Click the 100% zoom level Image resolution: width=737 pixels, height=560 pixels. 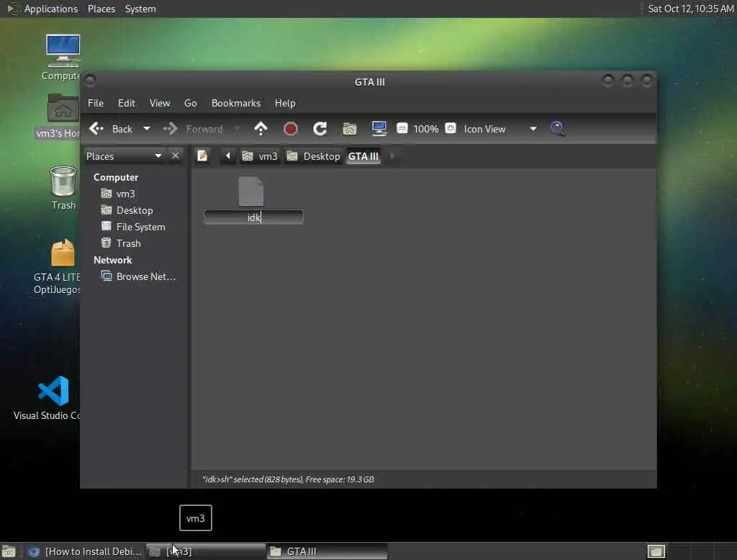426,129
